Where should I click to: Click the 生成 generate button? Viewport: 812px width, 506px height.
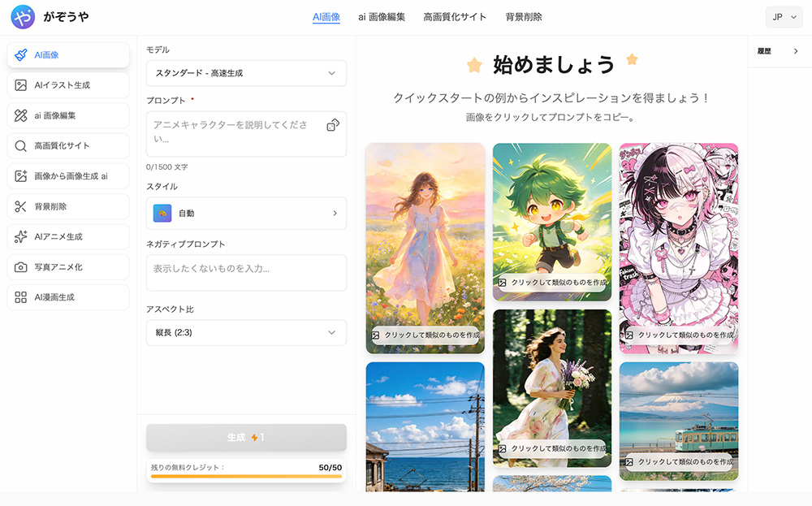[x=246, y=438]
